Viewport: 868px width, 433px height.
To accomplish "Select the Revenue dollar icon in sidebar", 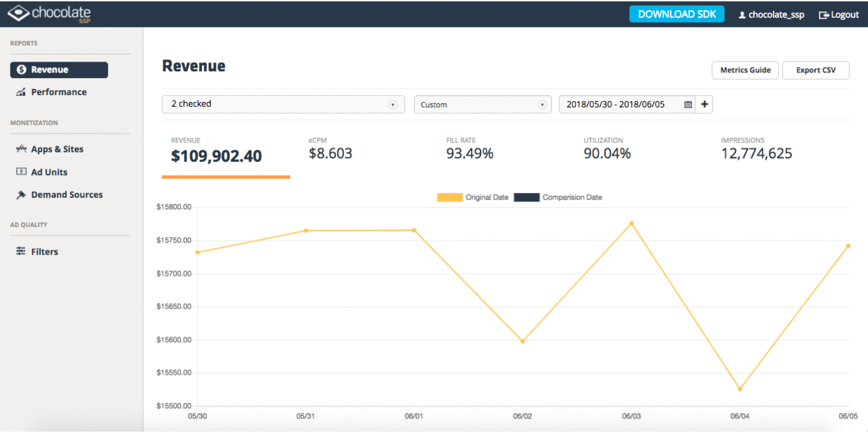I will pyautogui.click(x=21, y=69).
